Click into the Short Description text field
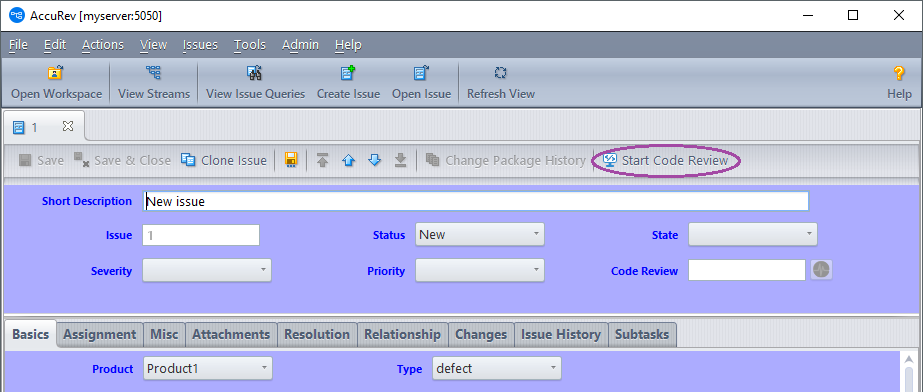This screenshot has height=392, width=923. (x=476, y=201)
